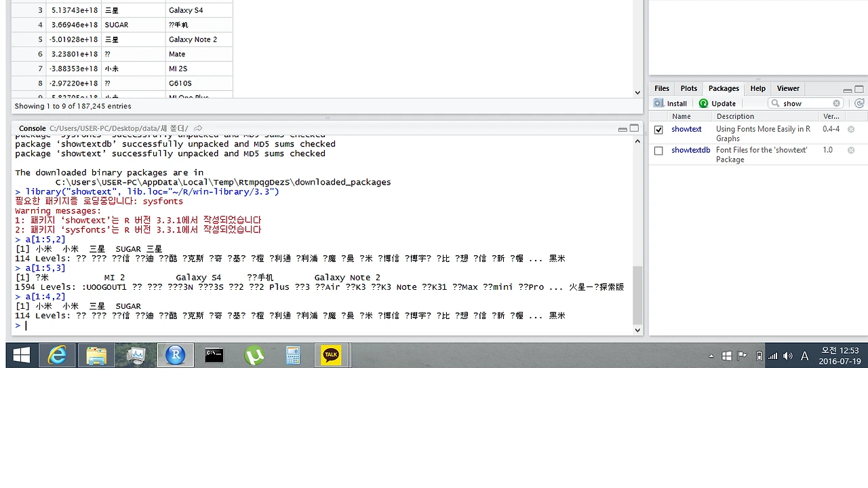The width and height of the screenshot is (868, 488).
Task: Click 'Showing 1 to 9 of 187,245 entries' text
Action: (x=73, y=106)
